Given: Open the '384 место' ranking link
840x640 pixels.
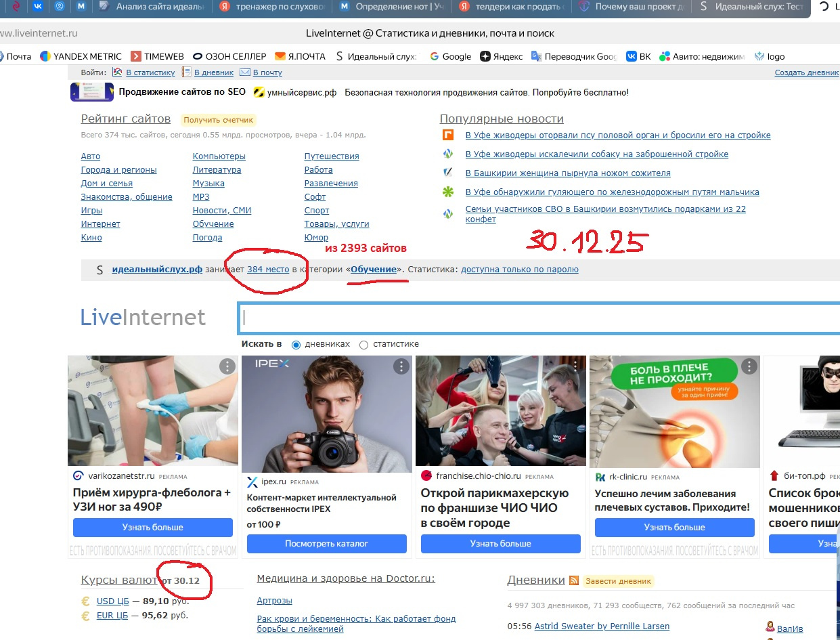Looking at the screenshot, I should (x=268, y=270).
